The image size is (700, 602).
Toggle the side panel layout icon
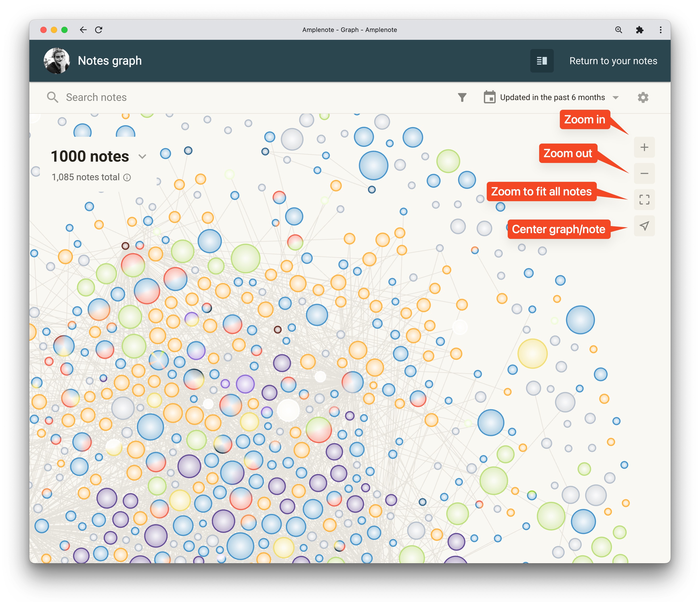[542, 61]
